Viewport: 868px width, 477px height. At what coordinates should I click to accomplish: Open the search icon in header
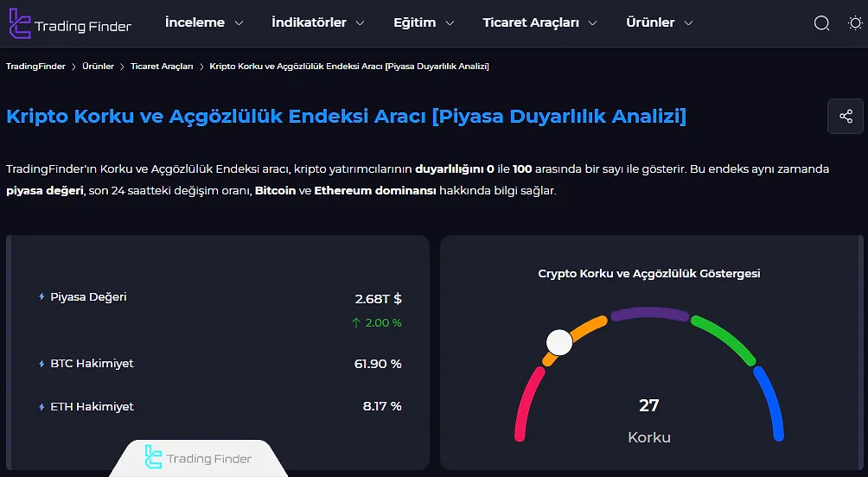click(821, 22)
